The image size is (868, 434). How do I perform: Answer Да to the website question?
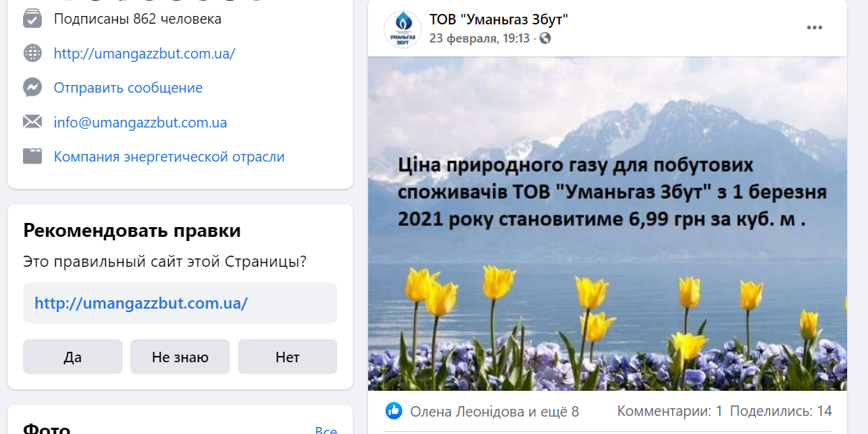[73, 357]
